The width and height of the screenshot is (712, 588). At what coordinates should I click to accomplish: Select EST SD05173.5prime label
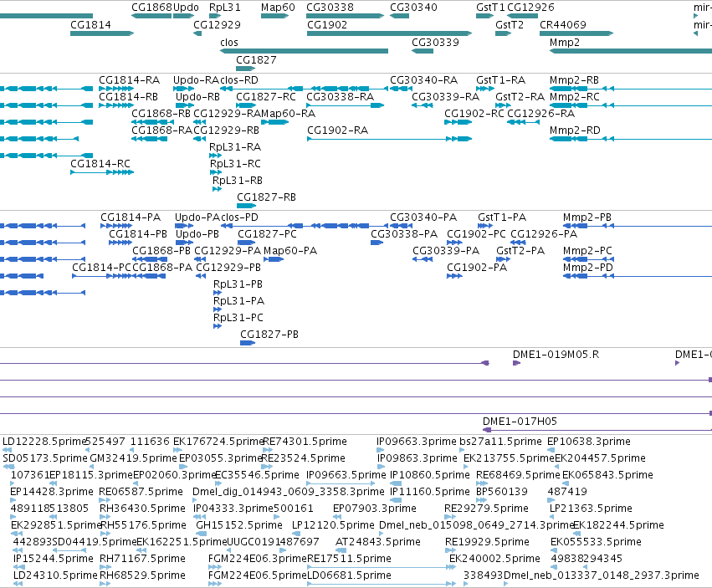click(x=45, y=458)
